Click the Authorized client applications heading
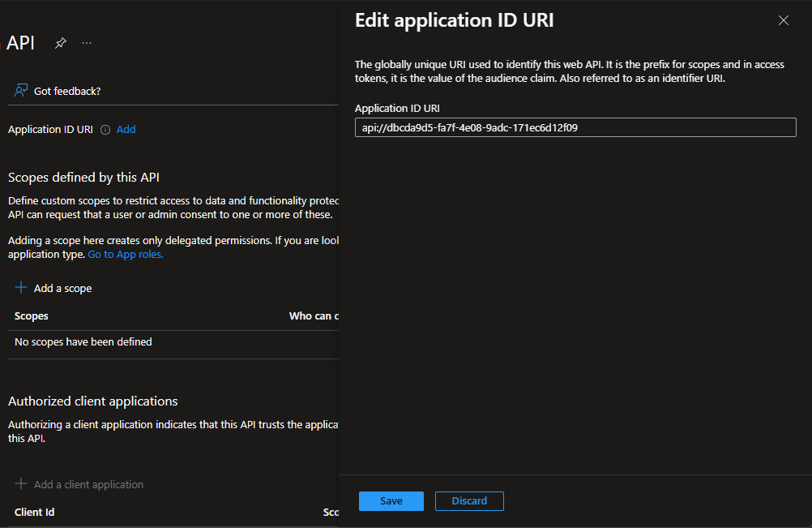This screenshot has height=528, width=812. (x=92, y=401)
